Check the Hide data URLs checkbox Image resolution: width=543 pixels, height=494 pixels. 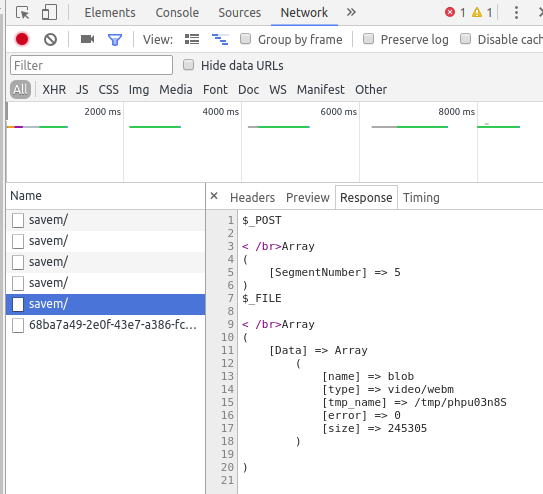[x=188, y=65]
